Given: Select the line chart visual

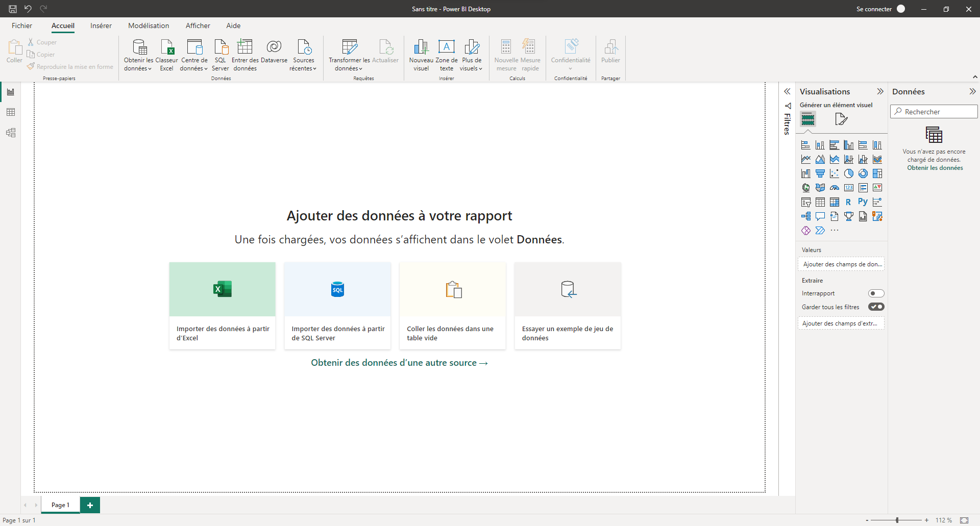Looking at the screenshot, I should 806,159.
